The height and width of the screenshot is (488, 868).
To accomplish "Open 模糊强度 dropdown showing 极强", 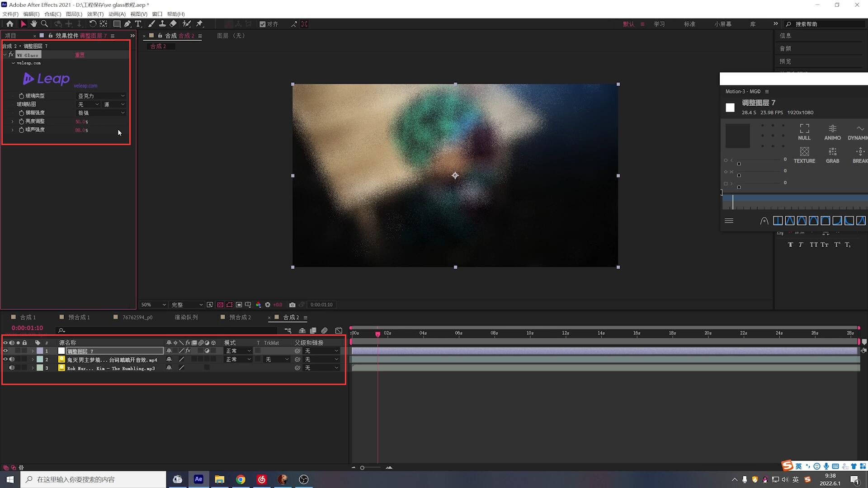I will click(x=101, y=113).
